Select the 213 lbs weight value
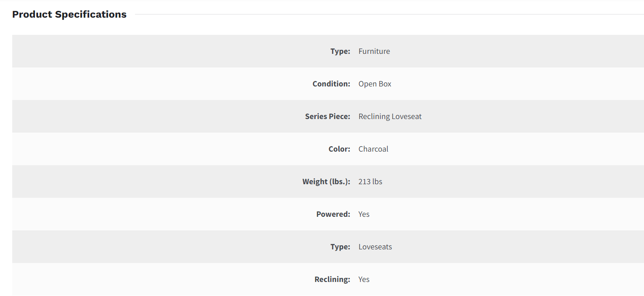The height and width of the screenshot is (296, 644). tap(370, 181)
